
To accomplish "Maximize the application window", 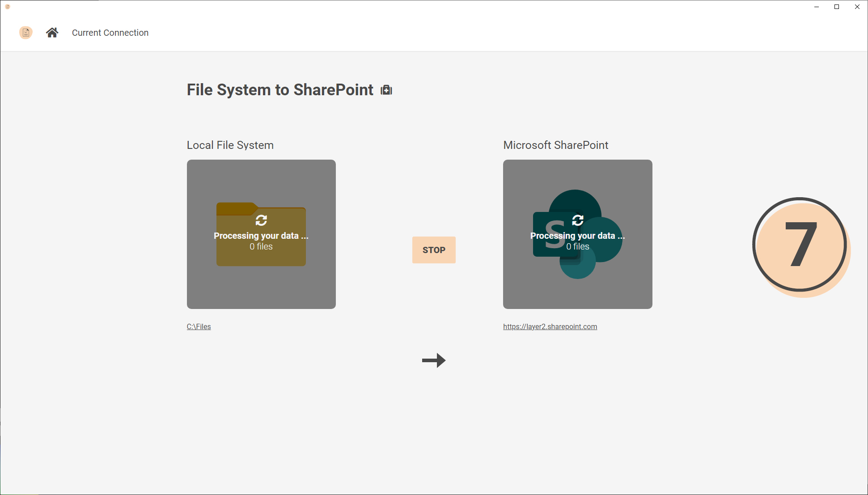I will click(x=837, y=7).
